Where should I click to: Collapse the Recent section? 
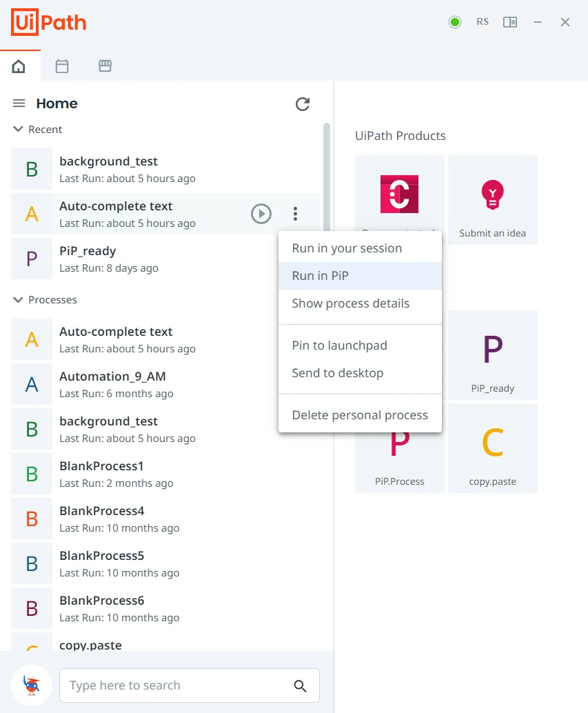[x=18, y=129]
